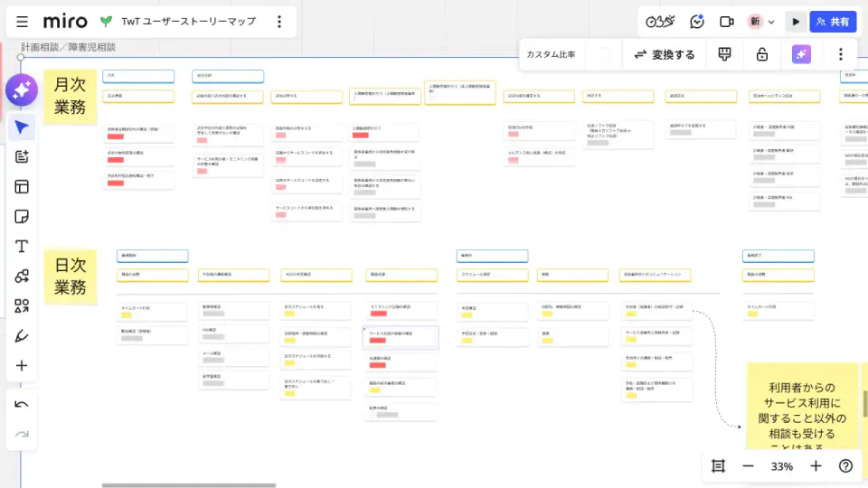Click the blue 共有 share button
The height and width of the screenshot is (488, 868).
(x=833, y=22)
